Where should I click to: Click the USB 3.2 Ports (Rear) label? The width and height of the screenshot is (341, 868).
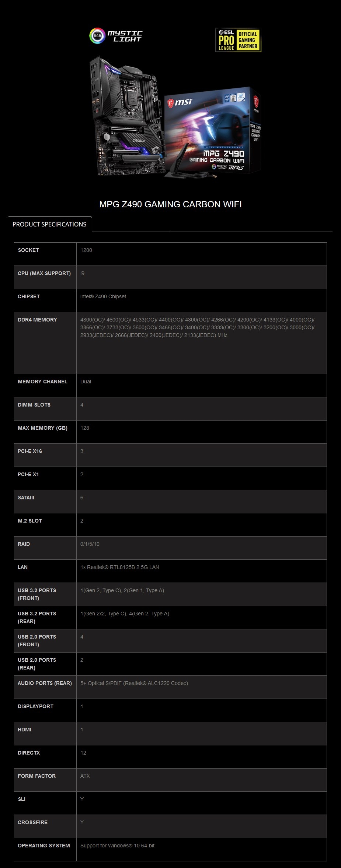pyautogui.click(x=37, y=617)
